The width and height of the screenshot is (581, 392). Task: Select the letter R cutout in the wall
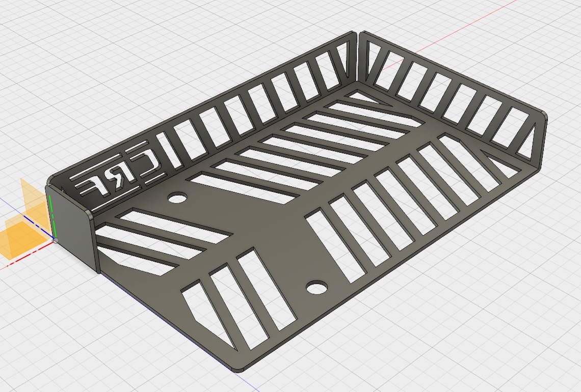tap(125, 175)
